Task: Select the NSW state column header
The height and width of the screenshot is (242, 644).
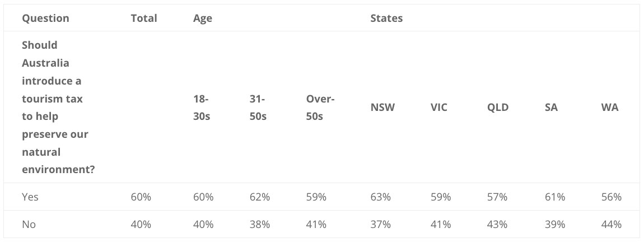Action: pyautogui.click(x=382, y=107)
